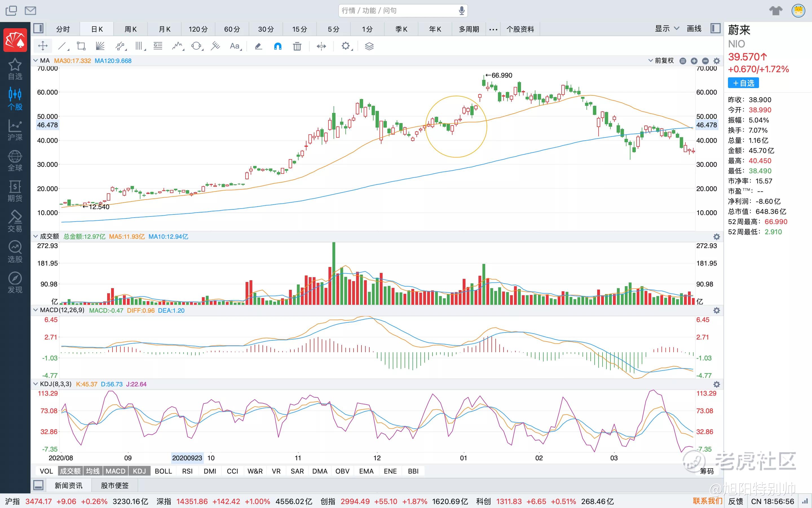Toggle the magnet snap tool
The image size is (812, 508).
[x=278, y=46]
